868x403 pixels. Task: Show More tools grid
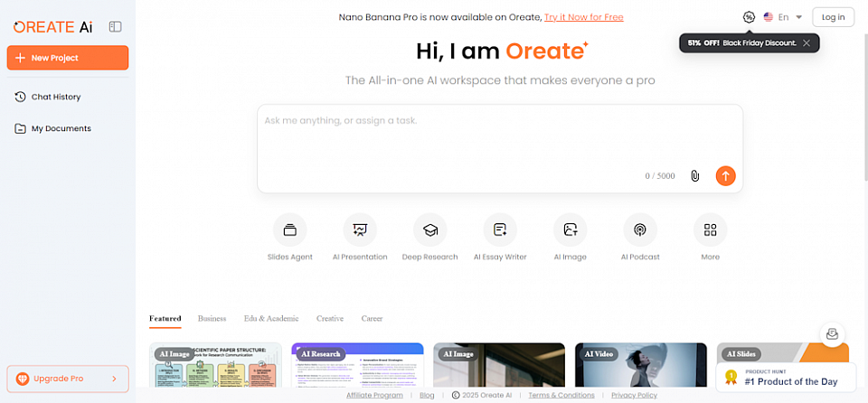710,230
